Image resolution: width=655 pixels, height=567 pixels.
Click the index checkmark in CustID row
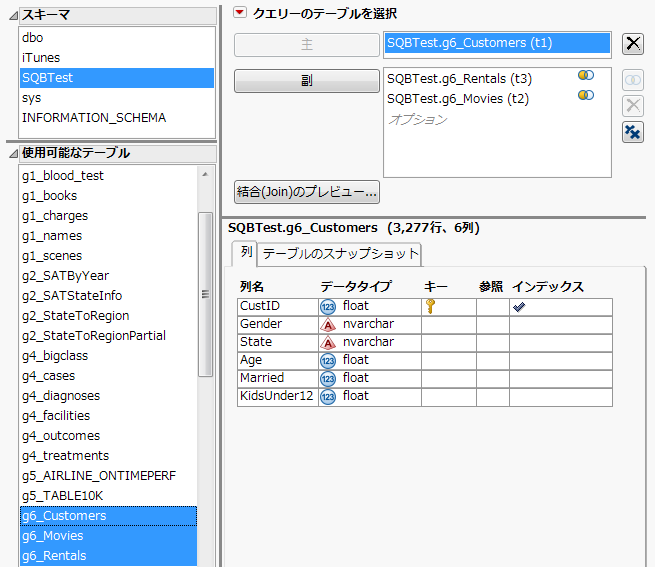[x=518, y=307]
